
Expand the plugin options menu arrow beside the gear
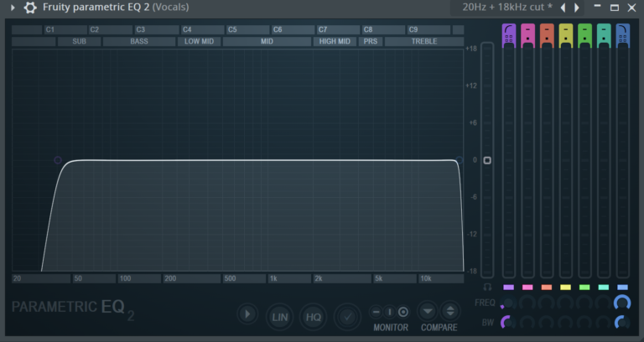pyautogui.click(x=13, y=8)
